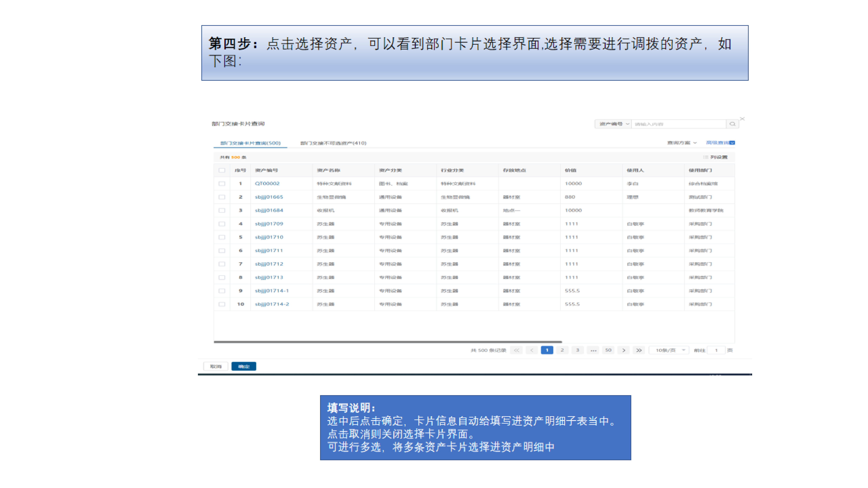Jump to first page double arrow
Image resolution: width=868 pixels, height=488 pixels.
[516, 350]
